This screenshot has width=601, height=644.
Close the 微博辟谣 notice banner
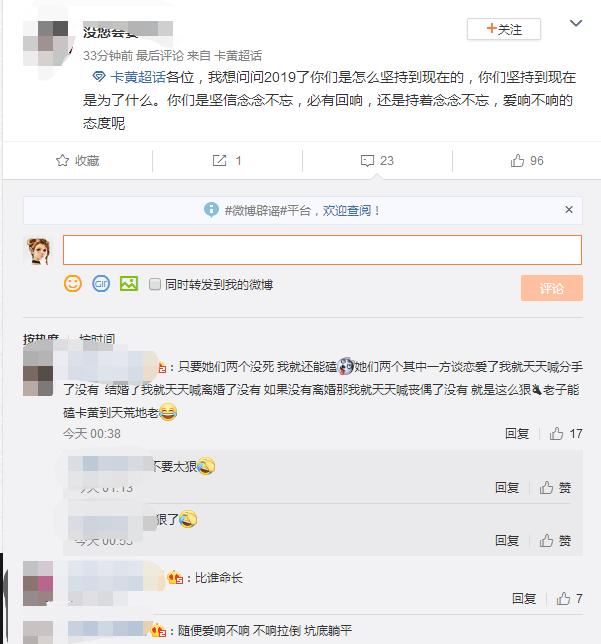click(569, 210)
